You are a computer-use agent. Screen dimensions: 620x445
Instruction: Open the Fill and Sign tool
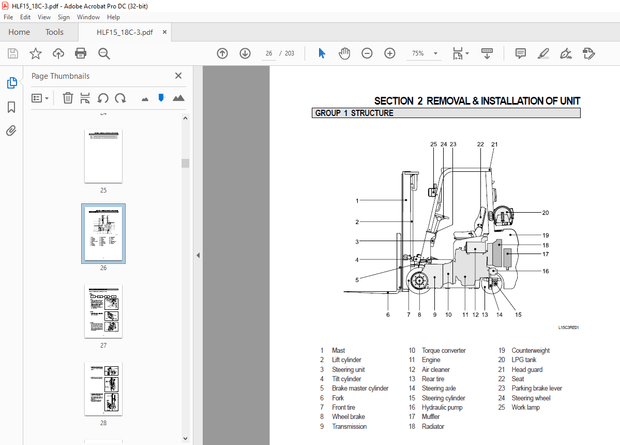(566, 53)
